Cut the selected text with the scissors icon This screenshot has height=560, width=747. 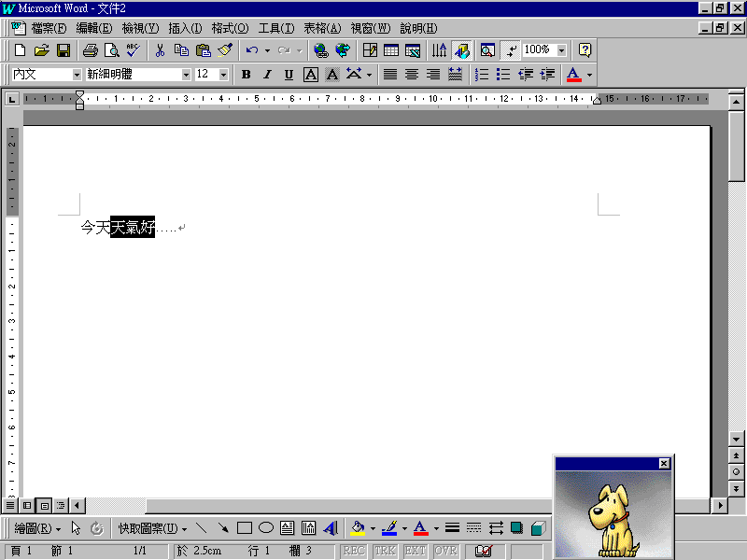[x=160, y=50]
